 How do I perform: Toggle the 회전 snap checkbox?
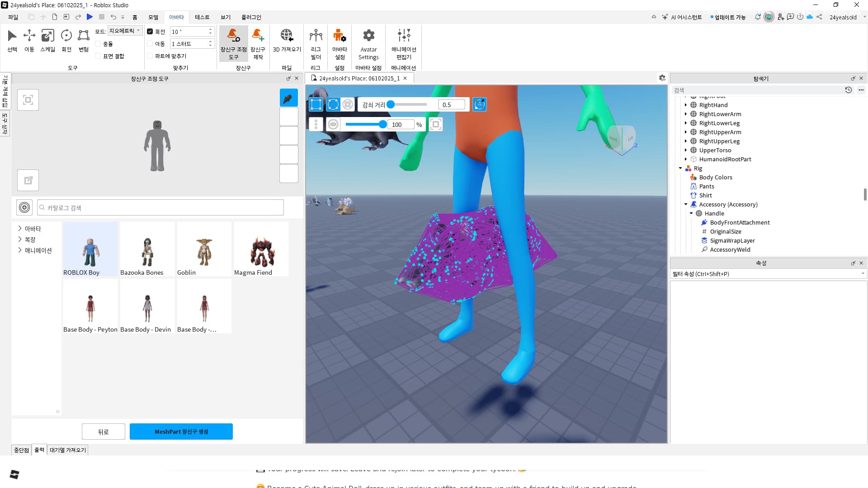tap(150, 32)
